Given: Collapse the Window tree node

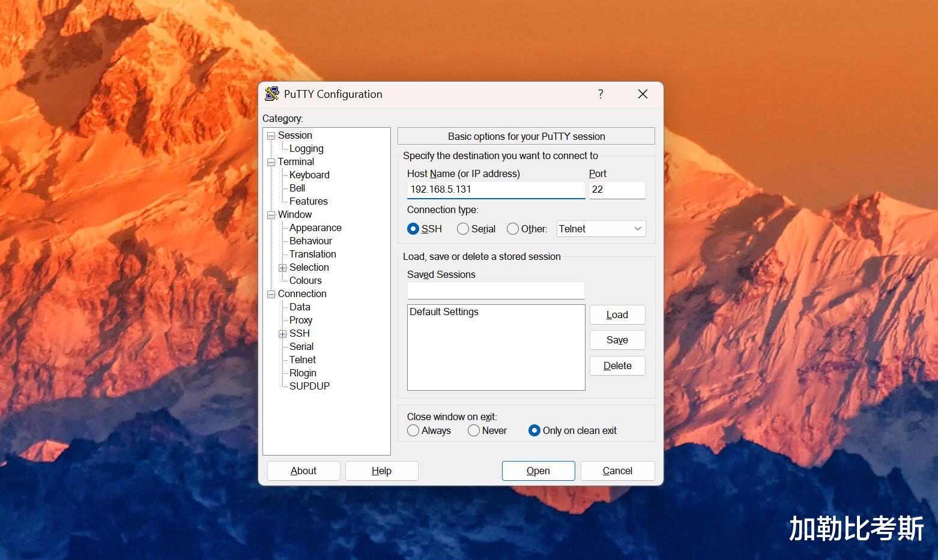Looking at the screenshot, I should (x=271, y=215).
